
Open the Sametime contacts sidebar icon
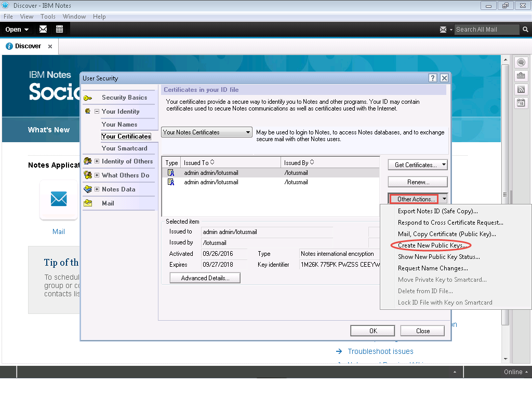521,62
